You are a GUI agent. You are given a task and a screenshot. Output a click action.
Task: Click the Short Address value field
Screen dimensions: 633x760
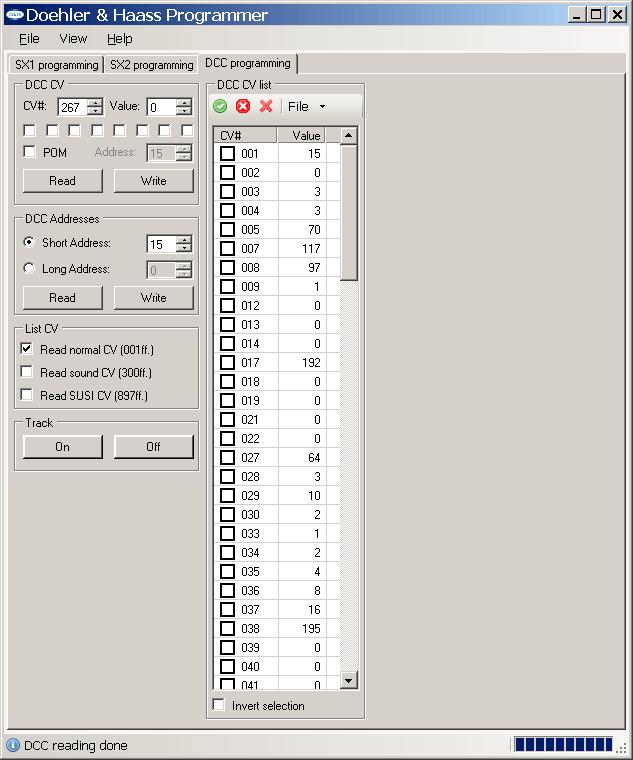click(x=161, y=244)
